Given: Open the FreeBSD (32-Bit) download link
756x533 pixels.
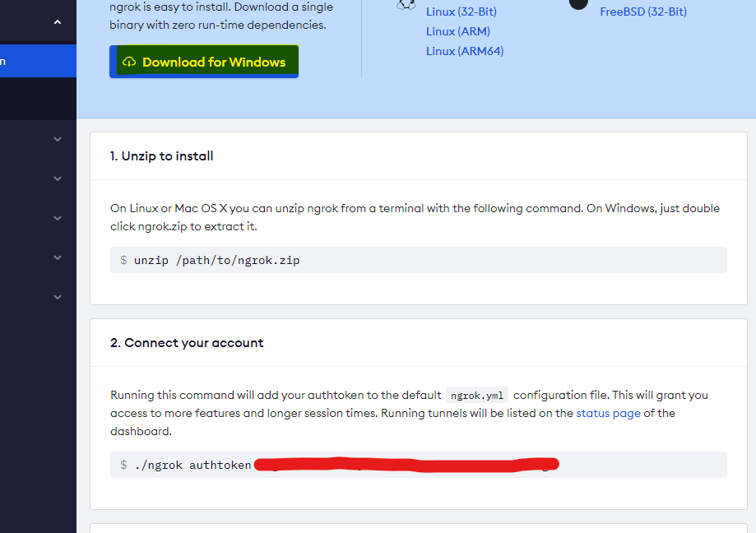Looking at the screenshot, I should (x=642, y=12).
